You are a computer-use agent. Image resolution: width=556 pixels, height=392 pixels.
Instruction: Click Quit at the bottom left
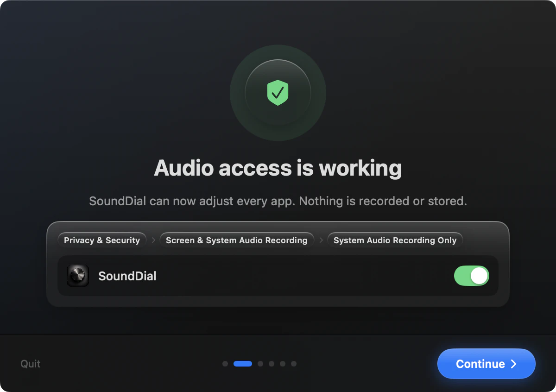[x=31, y=364]
